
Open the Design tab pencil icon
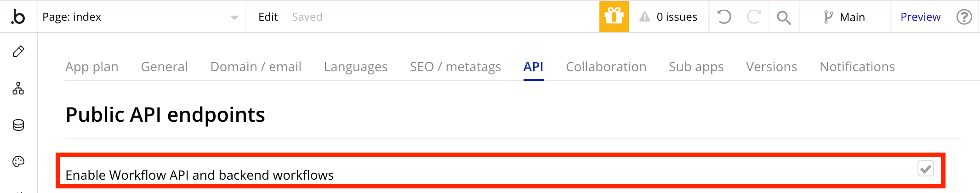[18, 51]
